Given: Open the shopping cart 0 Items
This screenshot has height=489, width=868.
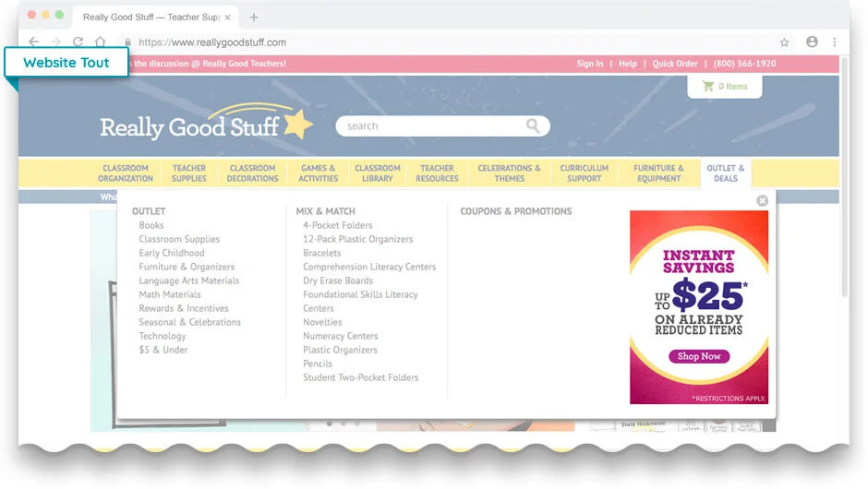Looking at the screenshot, I should point(725,87).
